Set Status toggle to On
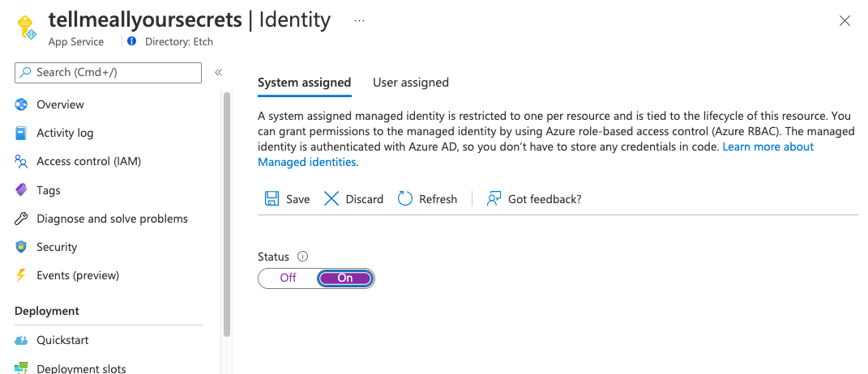 coord(345,278)
